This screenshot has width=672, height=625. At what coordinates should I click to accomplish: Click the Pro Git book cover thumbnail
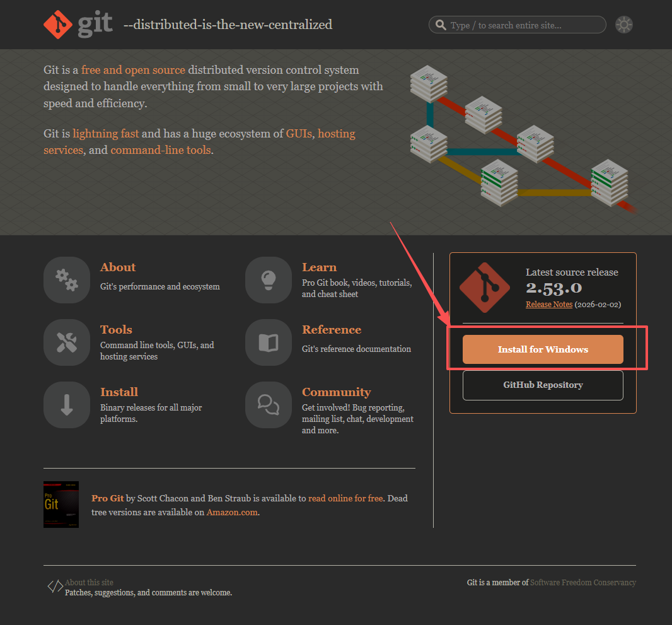[61, 505]
